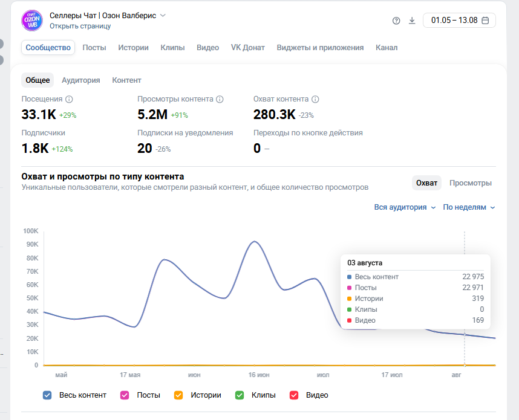Switch to the Клипы tab
Viewport: 519px width, 420px height.
pos(172,48)
